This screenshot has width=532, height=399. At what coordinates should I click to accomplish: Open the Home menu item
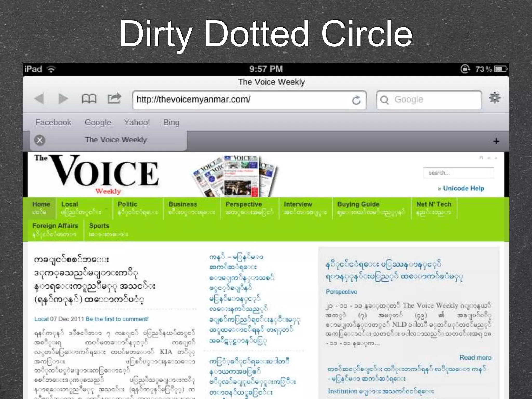click(x=41, y=208)
